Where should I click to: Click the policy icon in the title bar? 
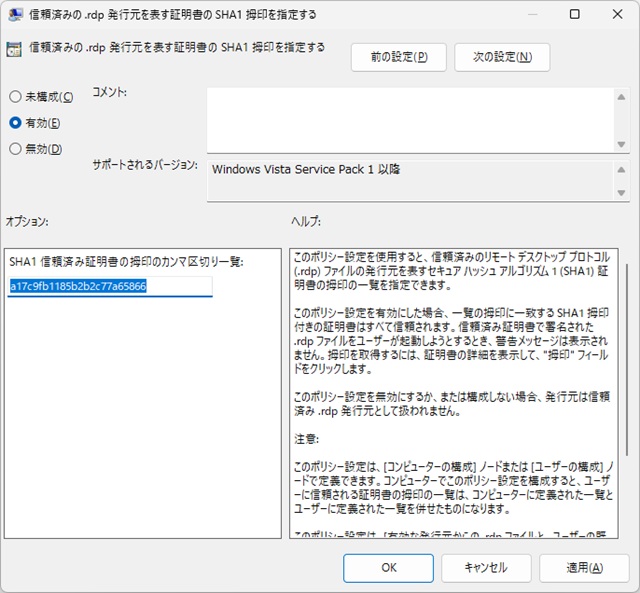pyautogui.click(x=15, y=15)
